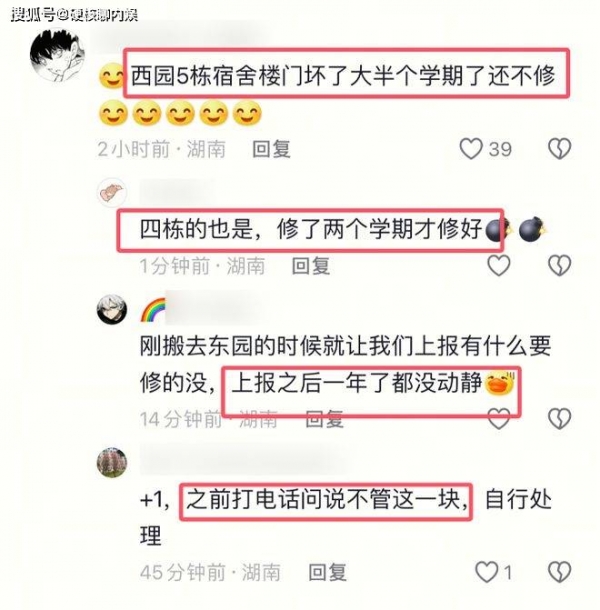Reply to the 14分钟前 comment

(325, 419)
